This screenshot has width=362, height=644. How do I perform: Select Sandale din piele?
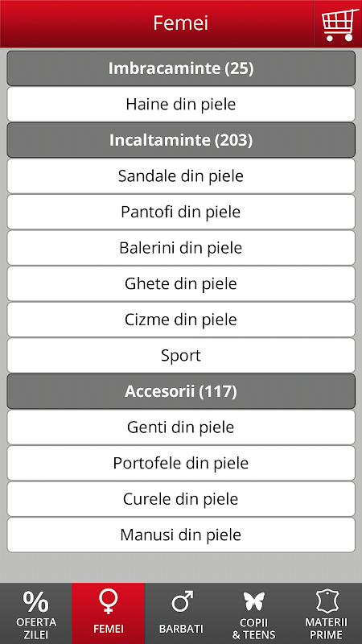[181, 176]
